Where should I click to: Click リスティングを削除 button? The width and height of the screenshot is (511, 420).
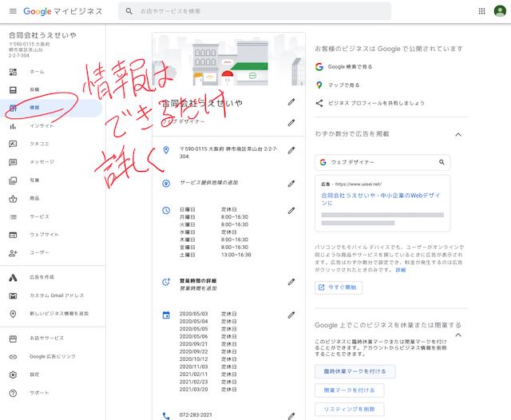coord(350,410)
